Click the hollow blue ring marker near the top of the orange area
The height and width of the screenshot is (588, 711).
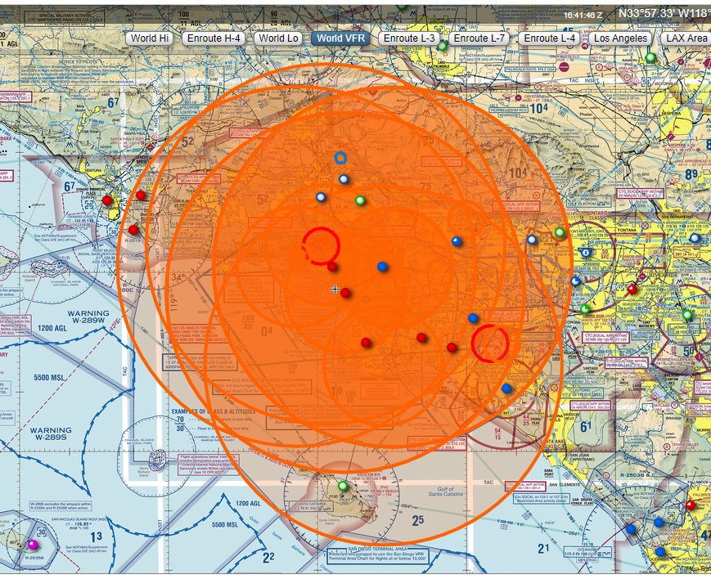tap(340, 158)
